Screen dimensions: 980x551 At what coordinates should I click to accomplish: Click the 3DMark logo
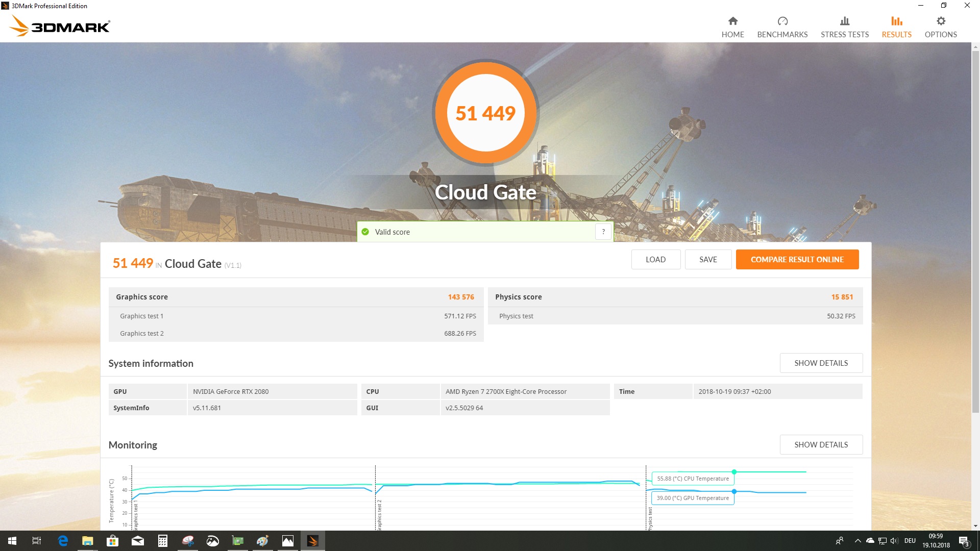[x=60, y=26]
